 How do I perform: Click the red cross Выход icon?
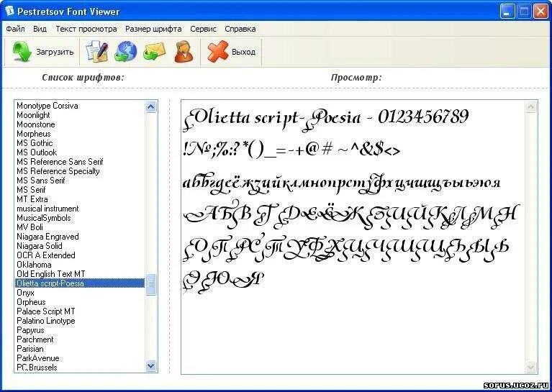218,52
